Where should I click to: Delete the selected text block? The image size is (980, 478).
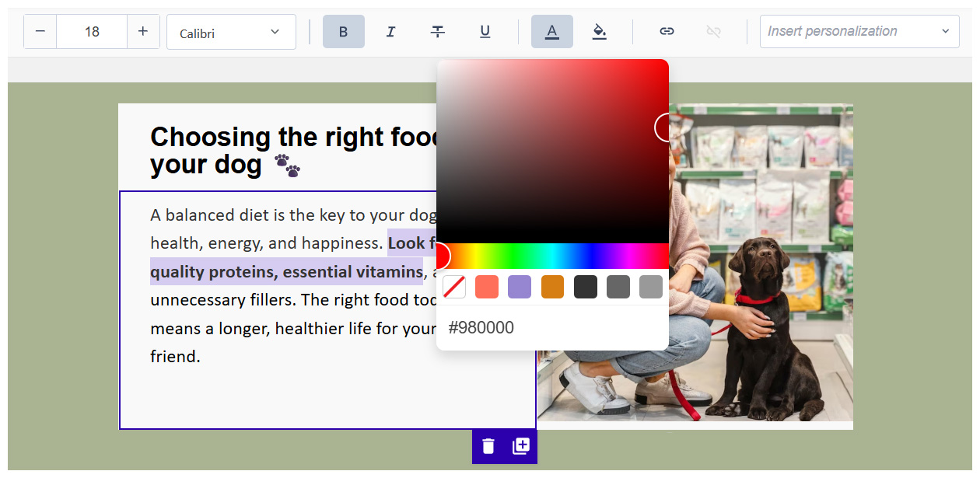[488, 446]
